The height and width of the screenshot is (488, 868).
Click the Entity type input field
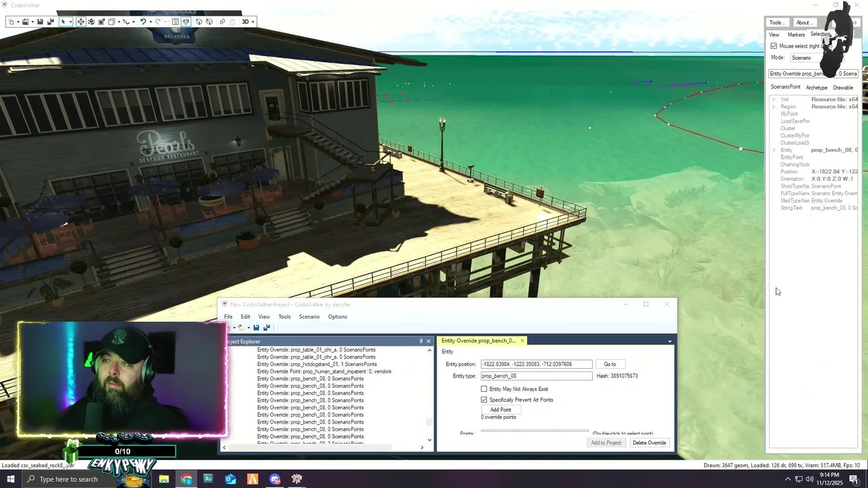coord(536,375)
